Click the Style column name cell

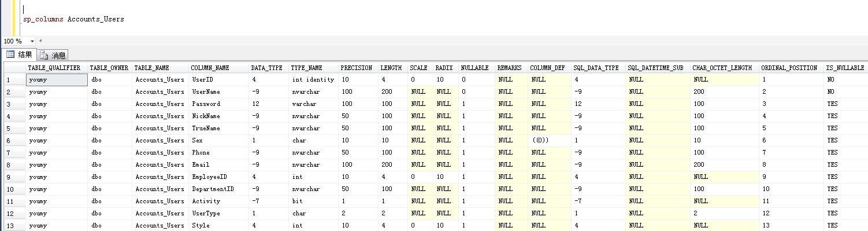218,226
